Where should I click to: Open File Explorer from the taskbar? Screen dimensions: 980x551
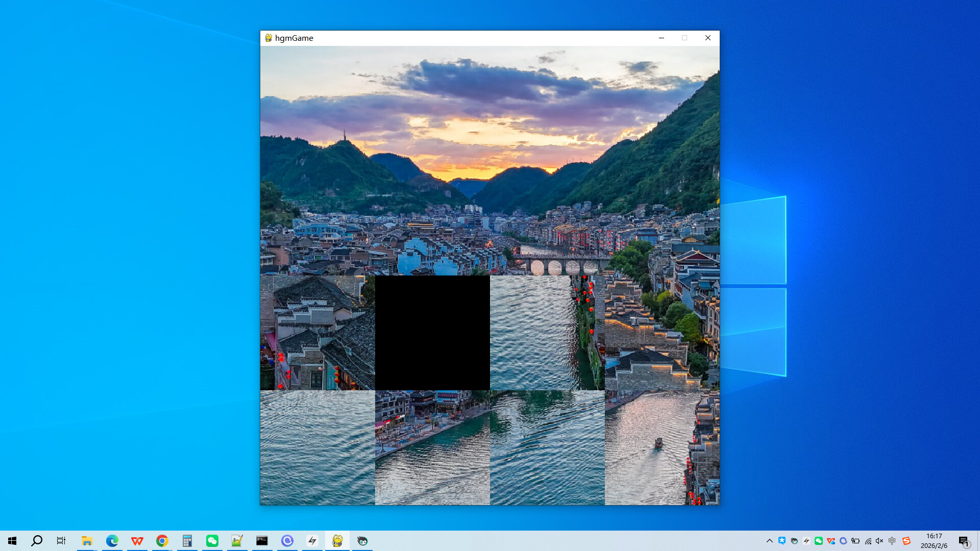(87, 540)
